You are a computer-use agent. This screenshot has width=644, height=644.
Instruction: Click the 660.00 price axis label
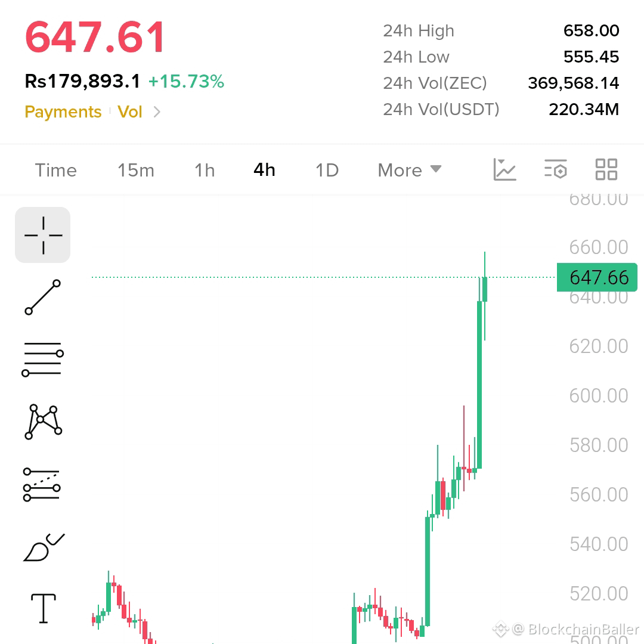(599, 247)
